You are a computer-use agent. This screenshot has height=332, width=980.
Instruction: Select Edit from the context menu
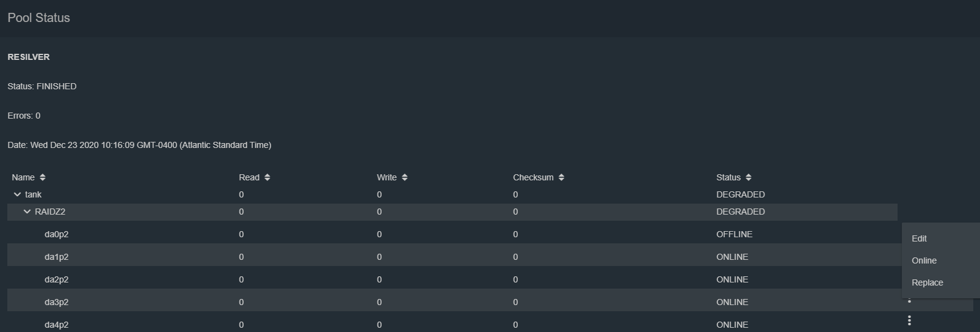[x=919, y=238]
